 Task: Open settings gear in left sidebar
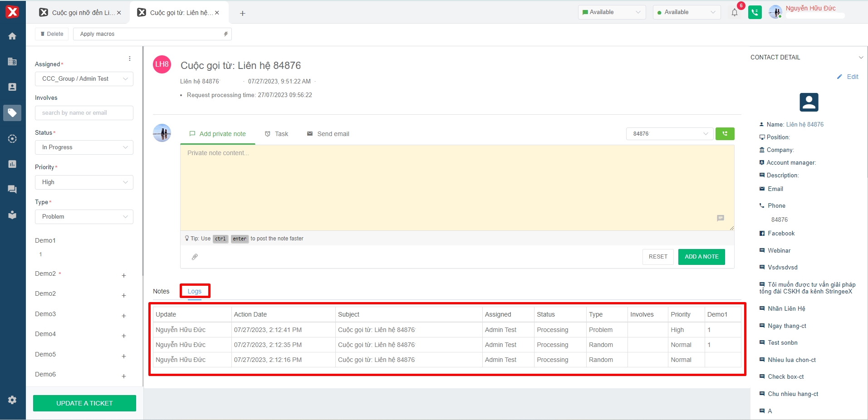click(12, 400)
